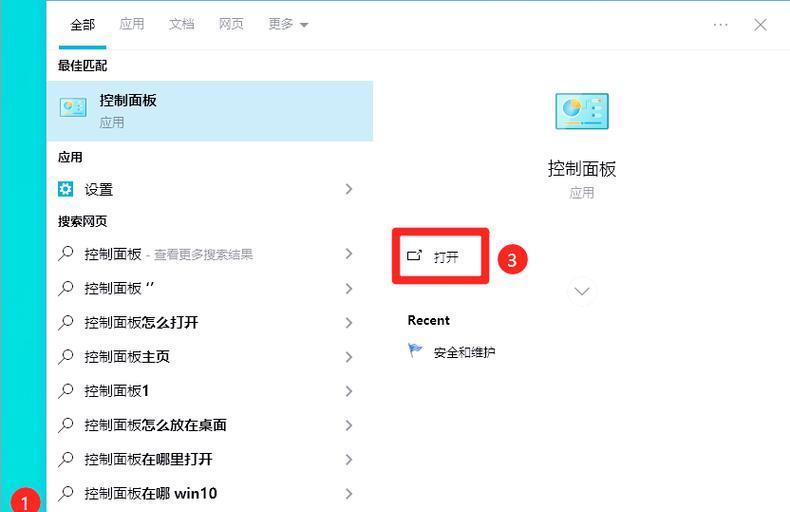This screenshot has height=512, width=790.
Task: Open the three-dots options menu
Action: 720,25
